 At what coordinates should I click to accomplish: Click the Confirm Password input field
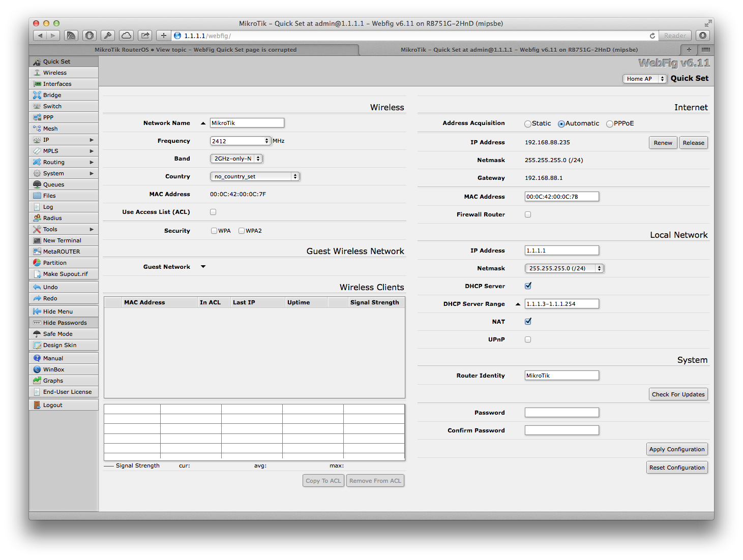point(561,430)
